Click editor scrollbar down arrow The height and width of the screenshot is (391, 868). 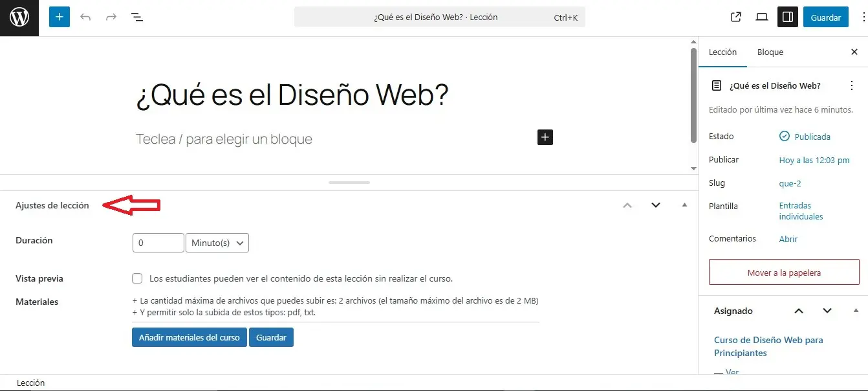[694, 168]
